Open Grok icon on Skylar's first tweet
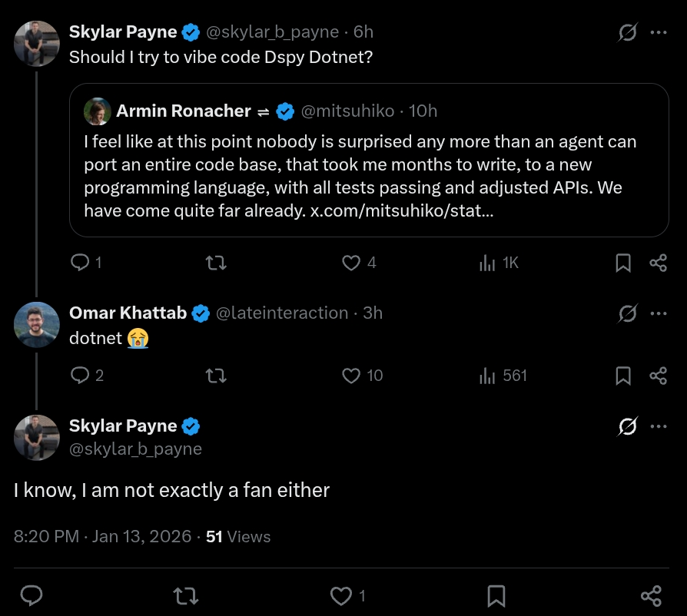Image resolution: width=687 pixels, height=616 pixels. [627, 32]
